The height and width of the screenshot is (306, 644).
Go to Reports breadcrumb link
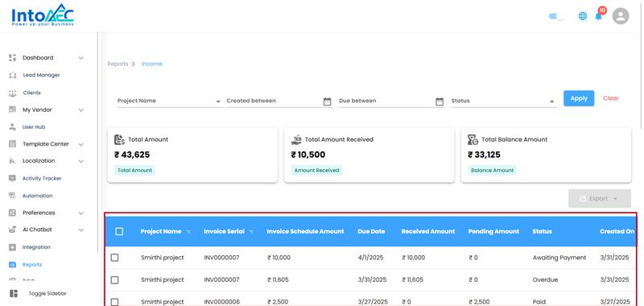coord(118,64)
